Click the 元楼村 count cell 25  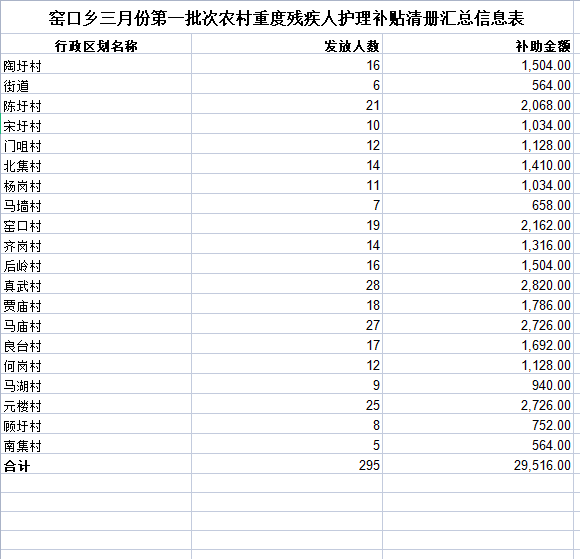point(287,404)
